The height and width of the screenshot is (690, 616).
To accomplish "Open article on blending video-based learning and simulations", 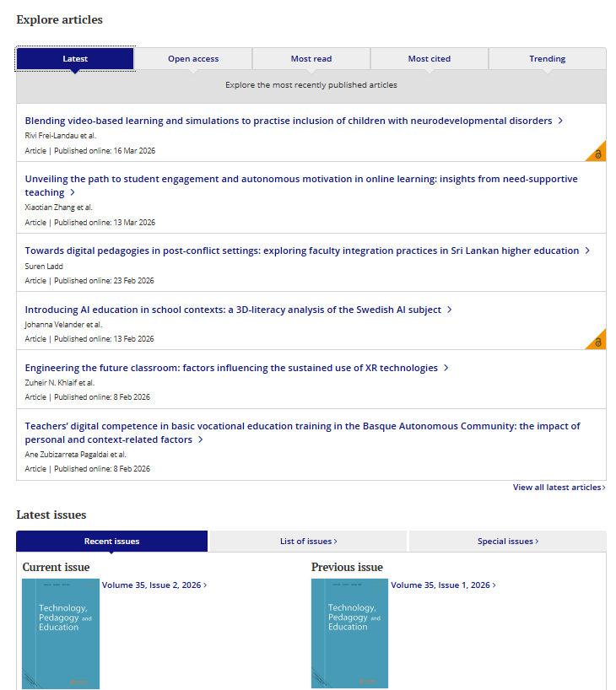I will [x=289, y=121].
